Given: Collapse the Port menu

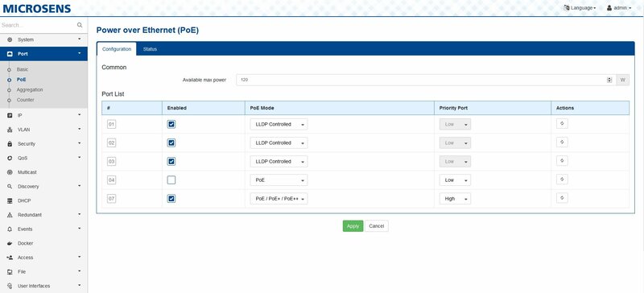Looking at the screenshot, I should pyautogui.click(x=43, y=54).
